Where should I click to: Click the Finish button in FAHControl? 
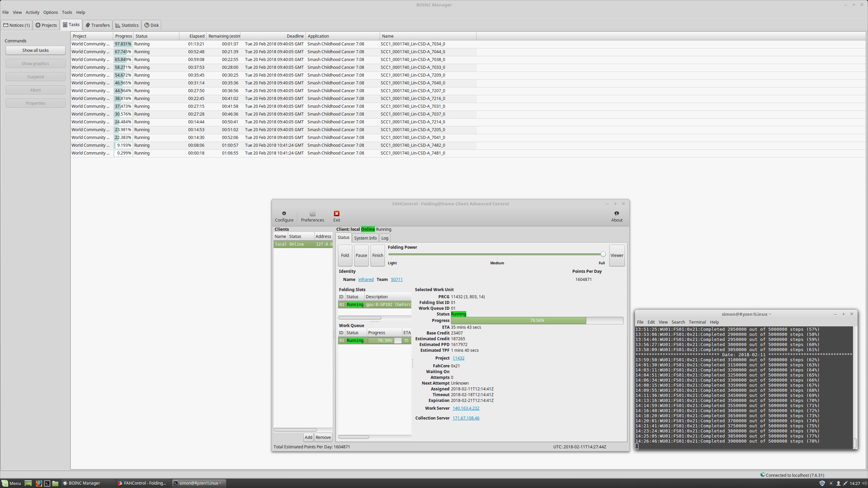click(377, 256)
